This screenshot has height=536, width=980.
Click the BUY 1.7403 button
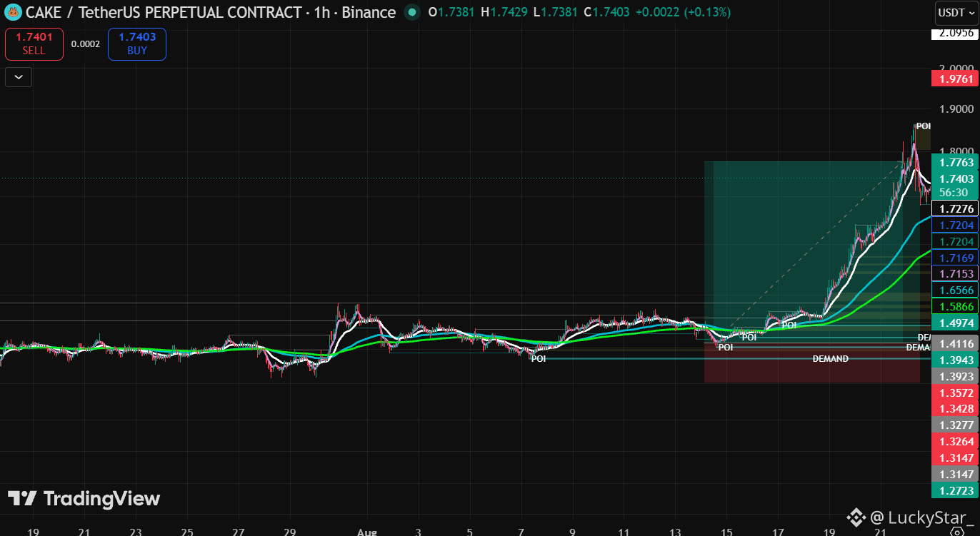tap(137, 44)
